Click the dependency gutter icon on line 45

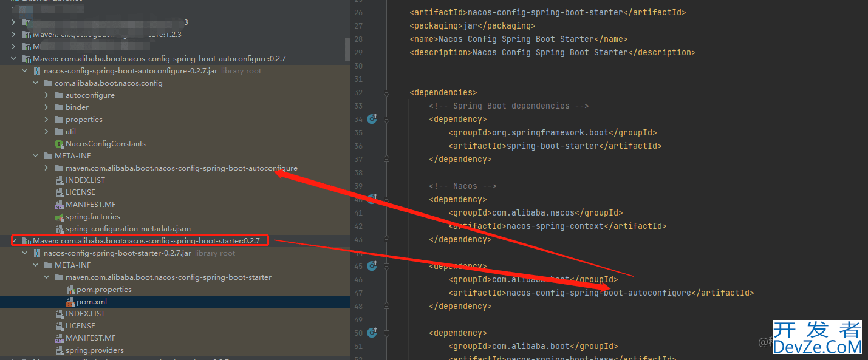click(372, 265)
